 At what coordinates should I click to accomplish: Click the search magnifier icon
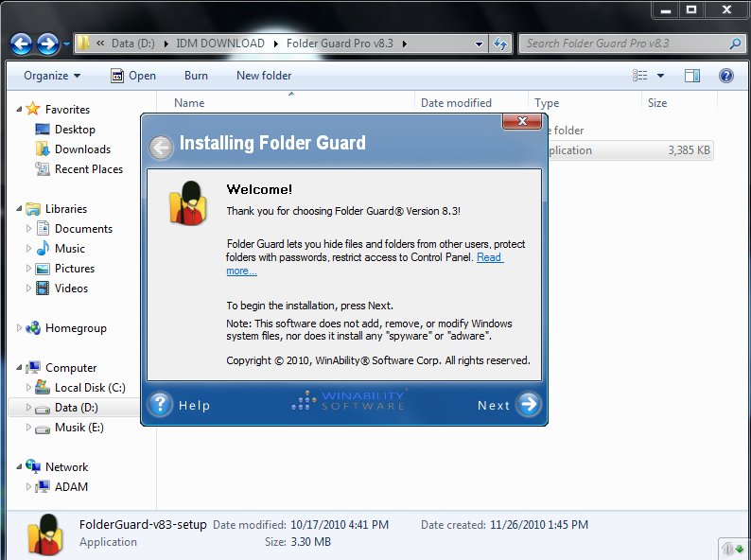click(x=735, y=44)
